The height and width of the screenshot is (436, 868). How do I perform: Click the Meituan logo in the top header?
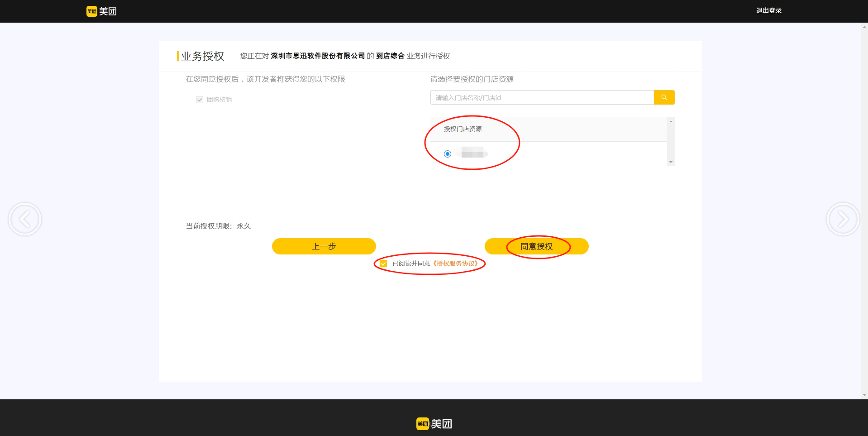(x=101, y=11)
